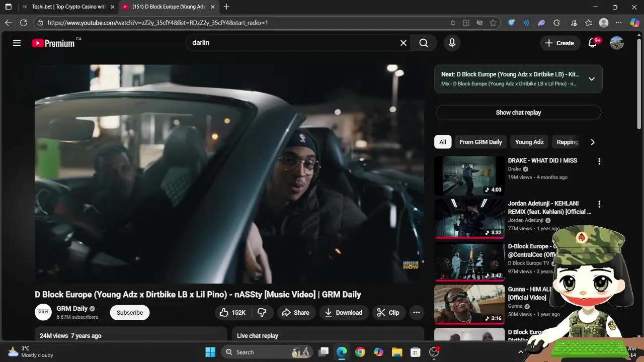Open GRM Daily channel name link
644x362 pixels.
pyautogui.click(x=72, y=308)
